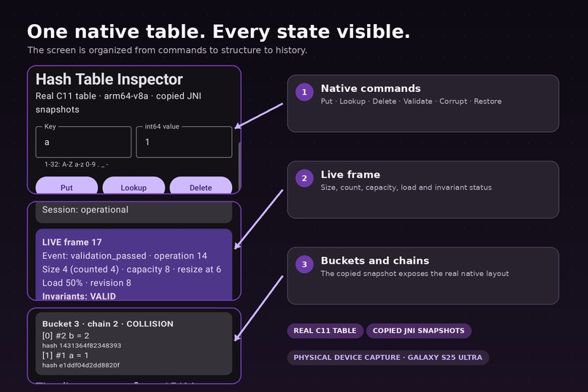
Task: Click the key hint '1-32: A-Z a-z 0-9 . _ -'
Action: (x=76, y=164)
